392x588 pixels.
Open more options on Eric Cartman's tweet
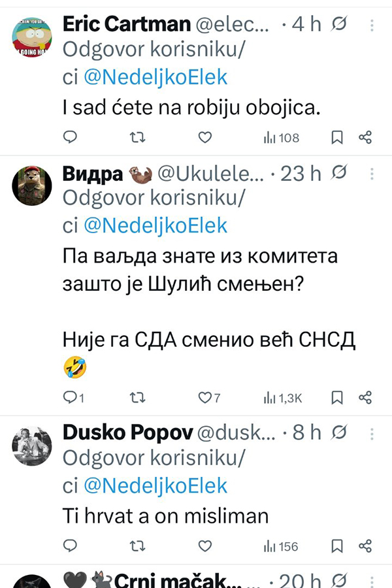pos(372,25)
